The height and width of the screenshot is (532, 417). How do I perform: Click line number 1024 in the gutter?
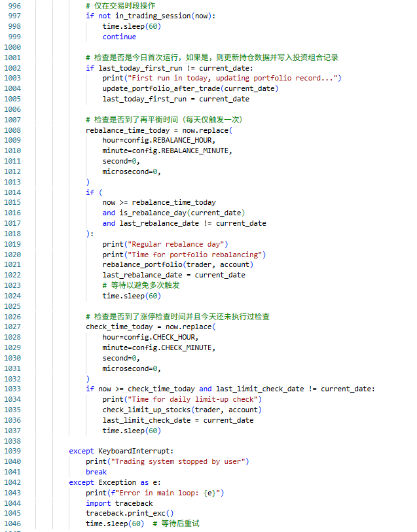click(12, 296)
